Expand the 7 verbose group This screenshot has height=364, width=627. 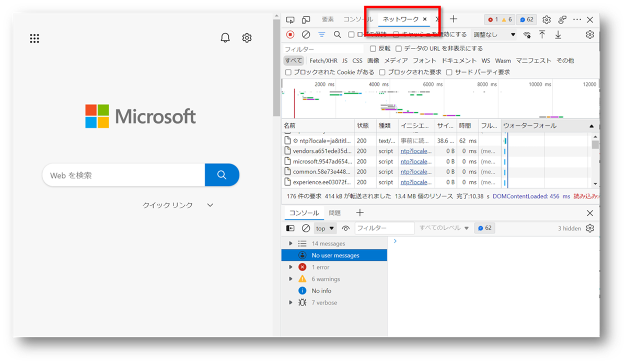tap(291, 302)
